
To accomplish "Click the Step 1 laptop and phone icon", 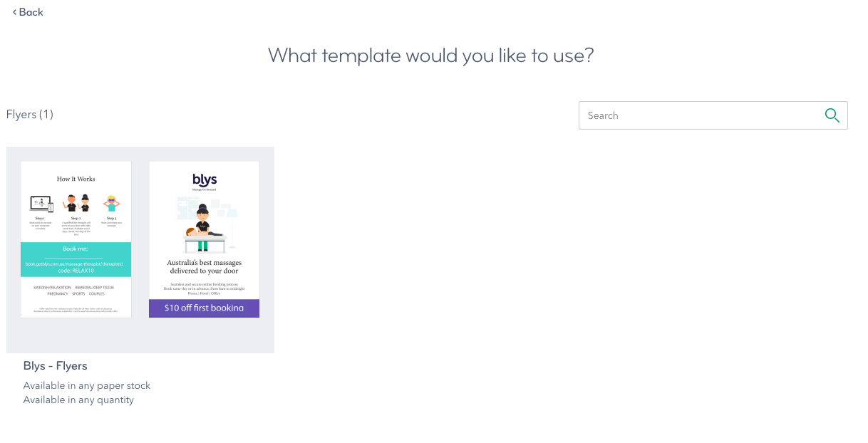I will 41,205.
